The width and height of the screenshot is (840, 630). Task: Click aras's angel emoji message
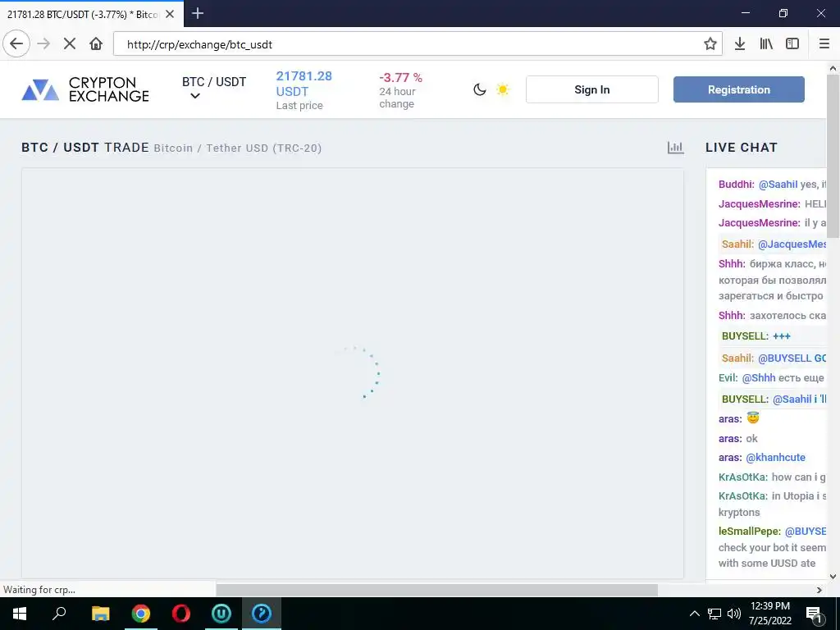(753, 418)
